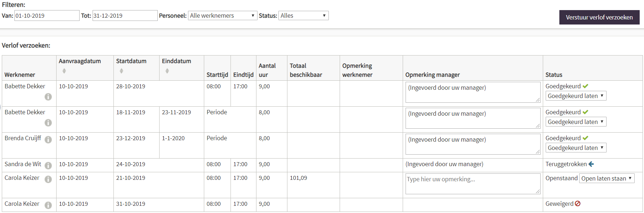This screenshot has height=213, width=644.
Task: Click the 'Type hier uw opmerking...' textarea
Action: [473, 184]
